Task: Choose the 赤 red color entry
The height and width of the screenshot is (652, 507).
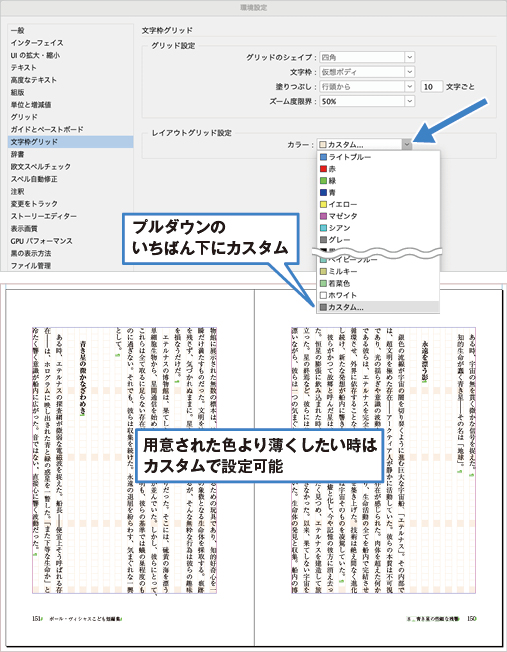Action: tap(378, 169)
